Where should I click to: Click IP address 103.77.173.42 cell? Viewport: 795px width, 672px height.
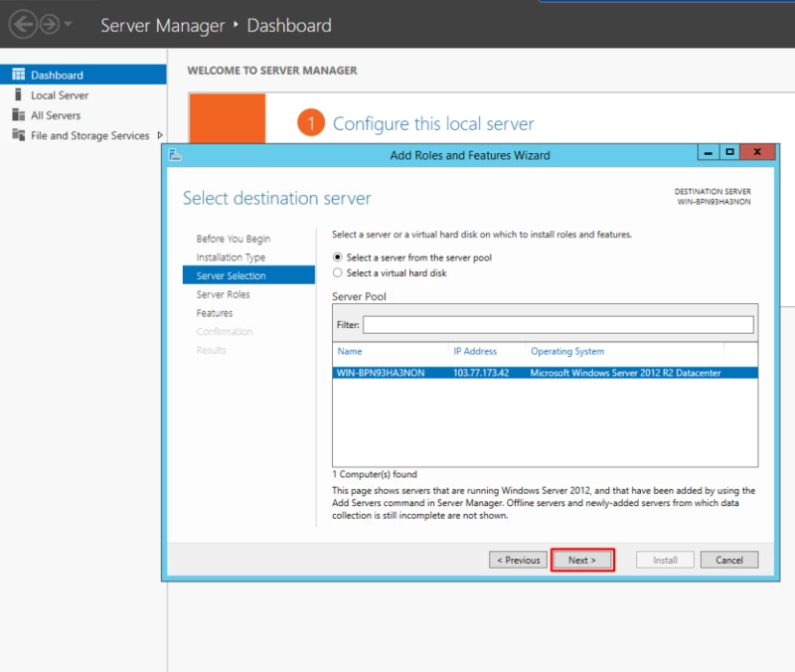[x=481, y=373]
